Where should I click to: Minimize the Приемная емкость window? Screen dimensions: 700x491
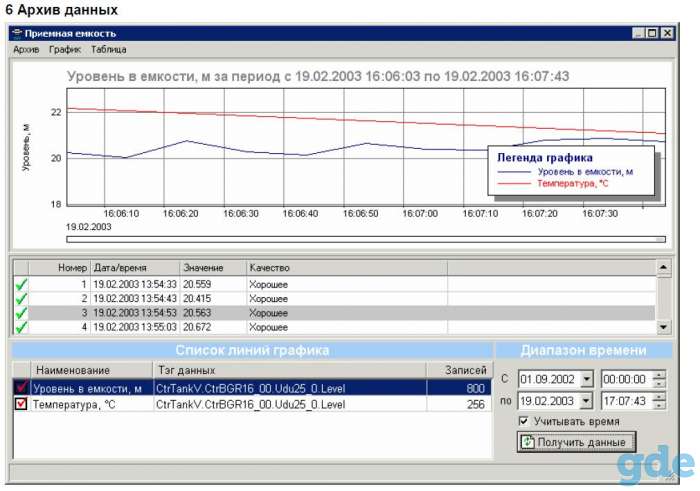[x=639, y=33]
